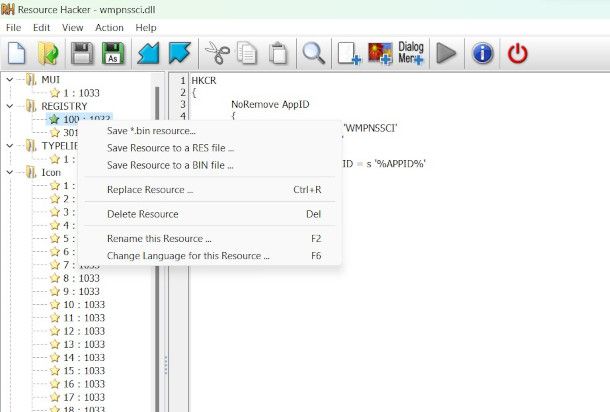The image size is (610, 412).
Task: Click the Copy pages icon
Action: 247,53
